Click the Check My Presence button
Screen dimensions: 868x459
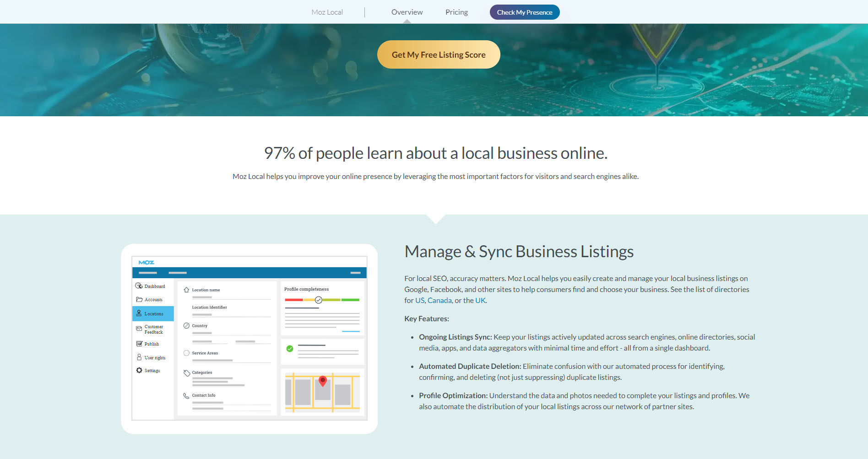[x=524, y=12]
